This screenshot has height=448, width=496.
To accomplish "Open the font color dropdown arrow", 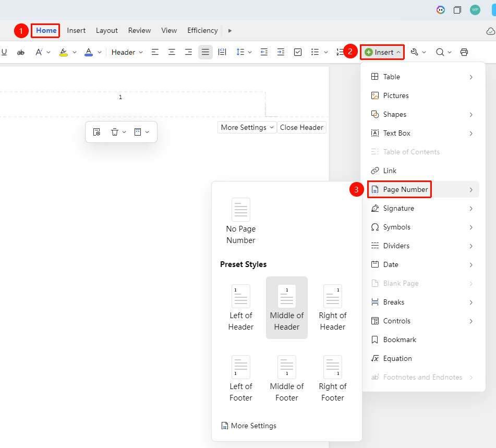I will point(100,52).
